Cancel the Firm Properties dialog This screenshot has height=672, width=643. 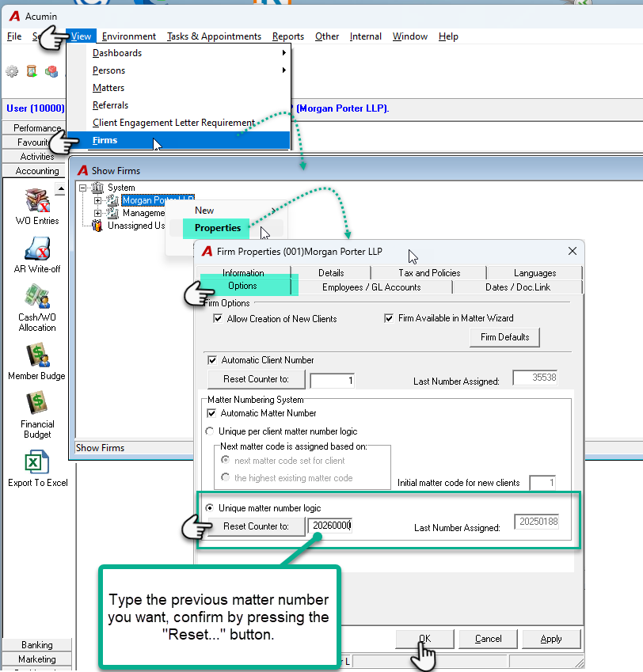488,639
